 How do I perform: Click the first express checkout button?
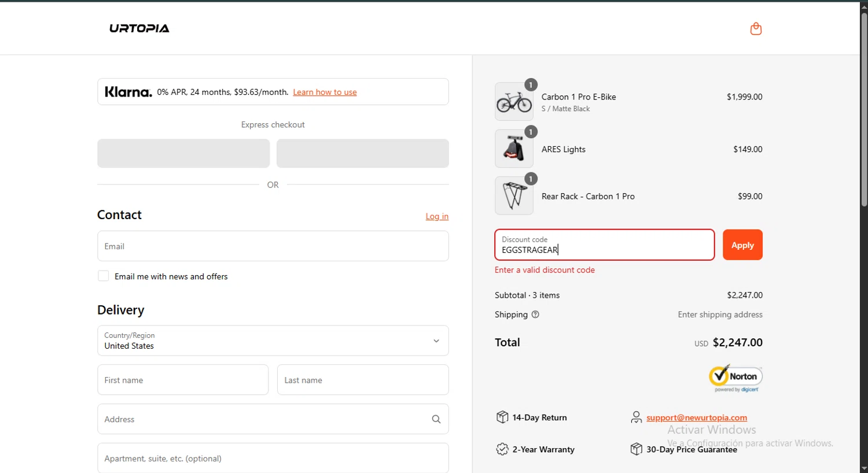(x=183, y=153)
